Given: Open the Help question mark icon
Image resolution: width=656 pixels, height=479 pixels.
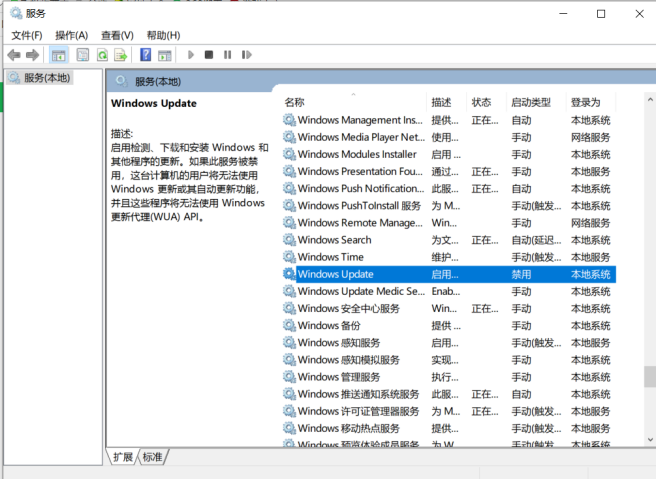Looking at the screenshot, I should pyautogui.click(x=145, y=55).
